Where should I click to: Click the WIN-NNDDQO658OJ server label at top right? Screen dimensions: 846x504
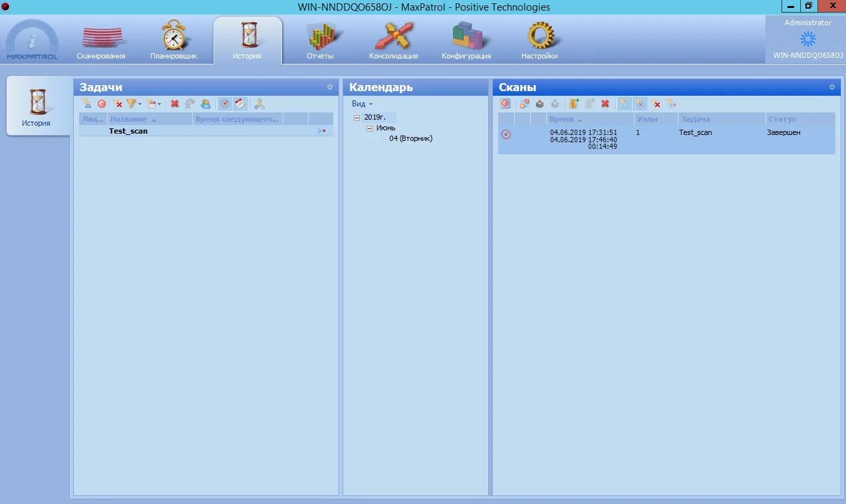807,55
